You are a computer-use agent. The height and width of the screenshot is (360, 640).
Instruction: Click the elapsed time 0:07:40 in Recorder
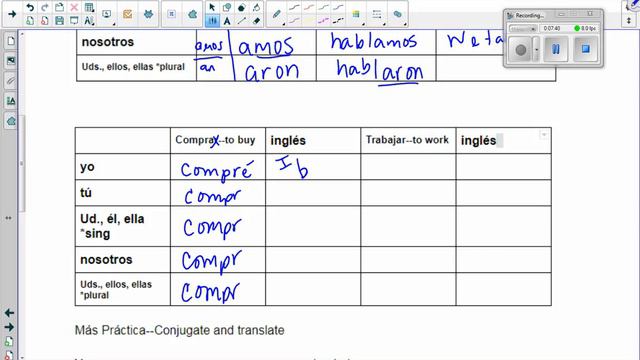(x=552, y=29)
